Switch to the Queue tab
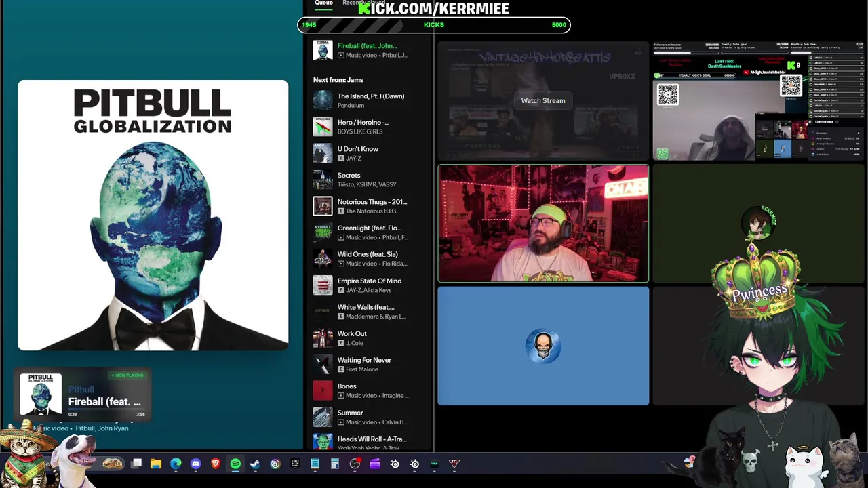Screen dimensions: 868x488 pyautogui.click(x=323, y=3)
